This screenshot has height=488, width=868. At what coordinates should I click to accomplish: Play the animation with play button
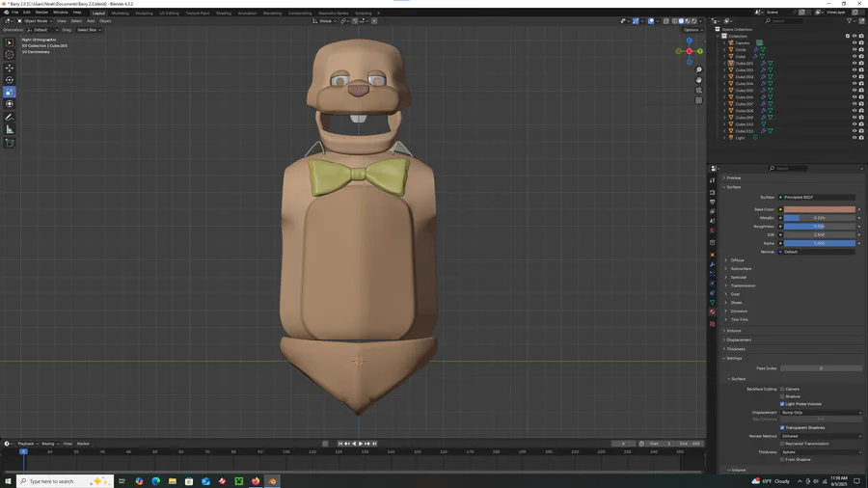[x=361, y=444]
